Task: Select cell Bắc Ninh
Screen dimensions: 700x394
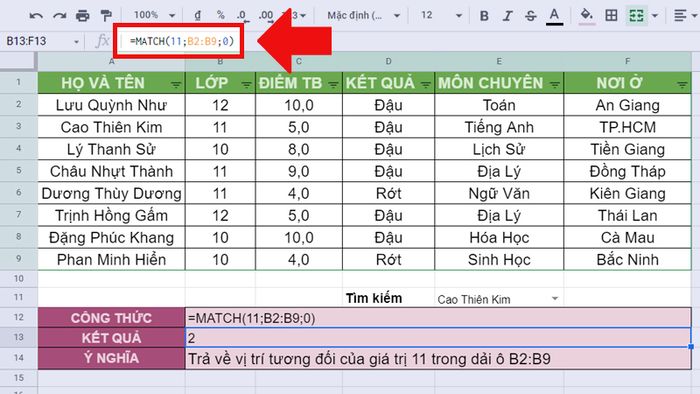Action: [628, 259]
